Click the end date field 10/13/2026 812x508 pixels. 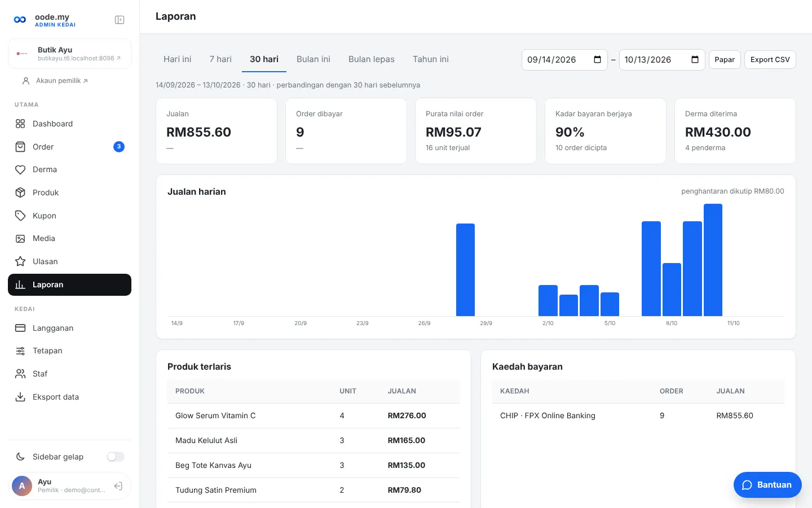click(x=662, y=59)
